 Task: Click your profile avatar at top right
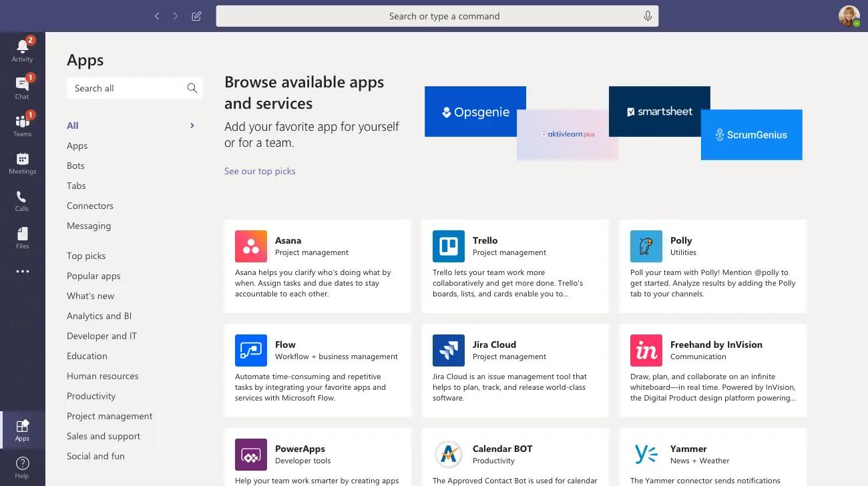(848, 15)
